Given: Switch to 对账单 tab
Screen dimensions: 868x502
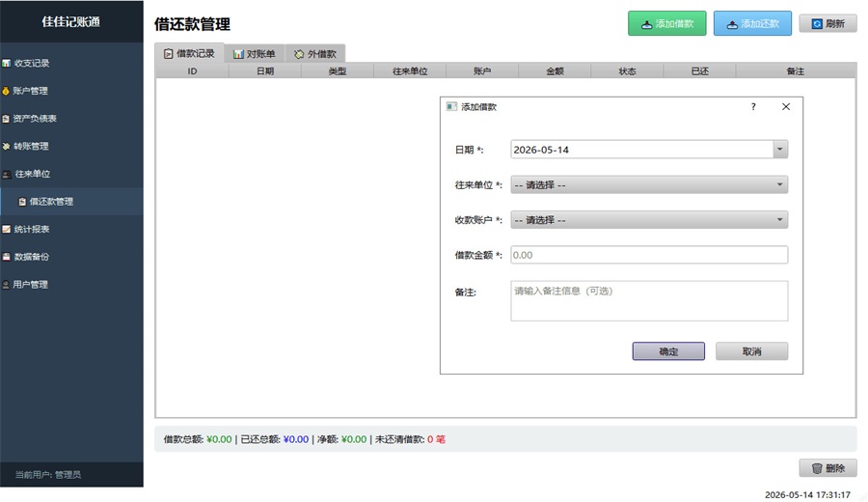Looking at the screenshot, I should click(254, 54).
